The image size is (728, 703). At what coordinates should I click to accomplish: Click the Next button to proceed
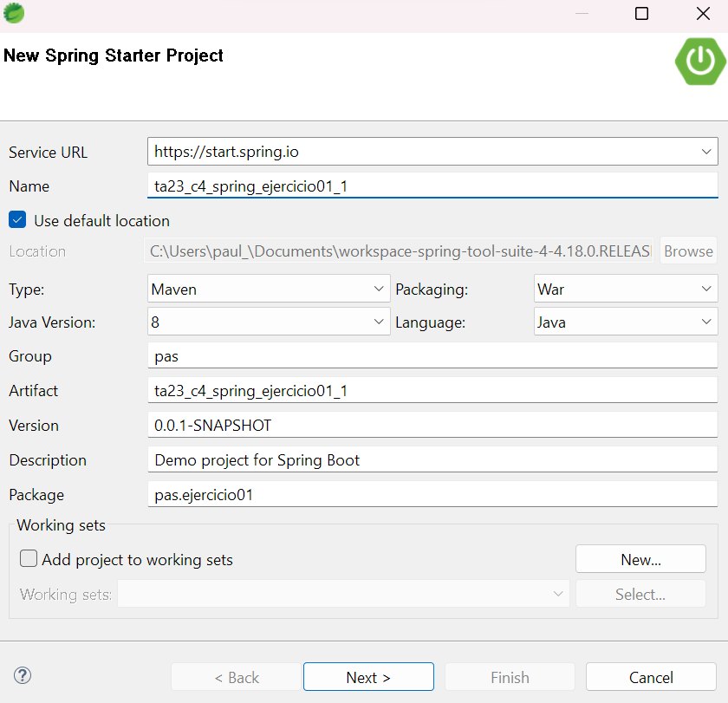pos(368,676)
